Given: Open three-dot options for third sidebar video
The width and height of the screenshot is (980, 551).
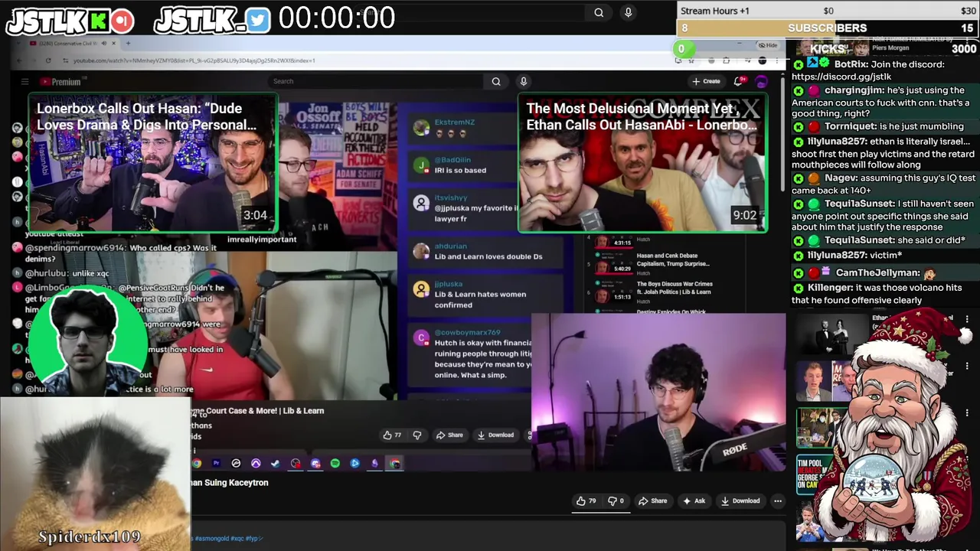Looking at the screenshot, I should [x=967, y=414].
